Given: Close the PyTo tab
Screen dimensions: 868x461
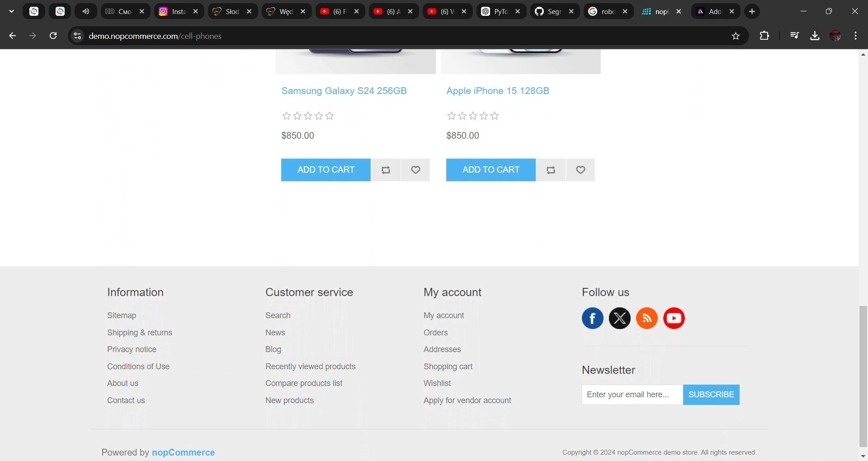Looking at the screenshot, I should tap(518, 11).
